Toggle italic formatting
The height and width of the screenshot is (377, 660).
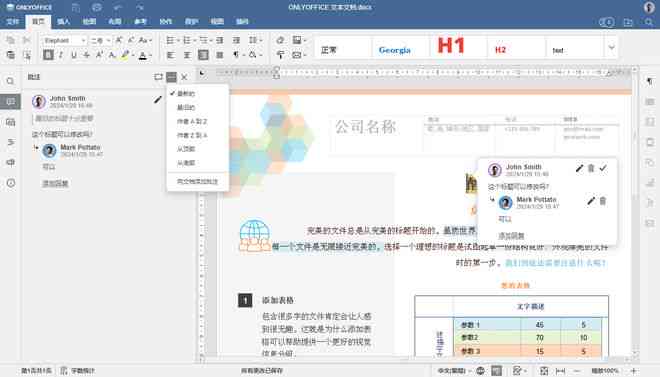61,55
